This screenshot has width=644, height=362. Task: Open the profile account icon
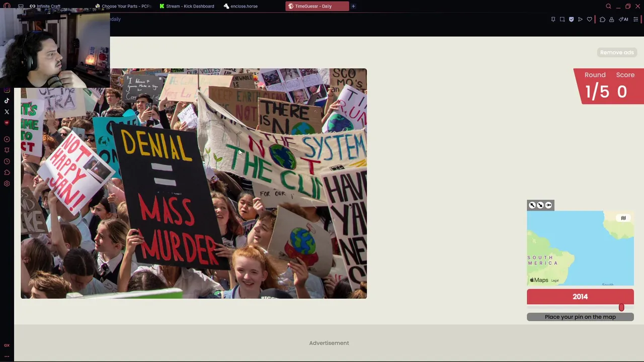tap(611, 19)
